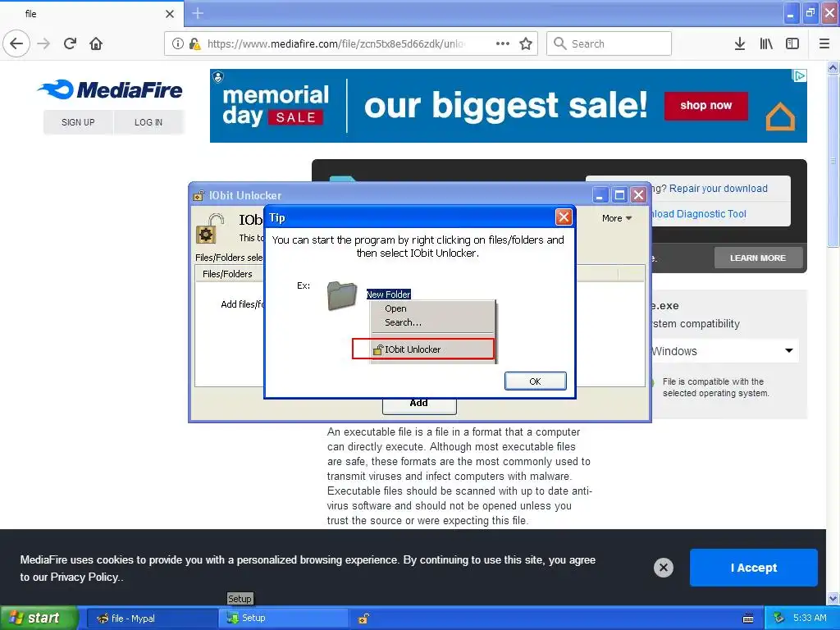
Task: Show site information via the info icon
Action: click(x=177, y=43)
